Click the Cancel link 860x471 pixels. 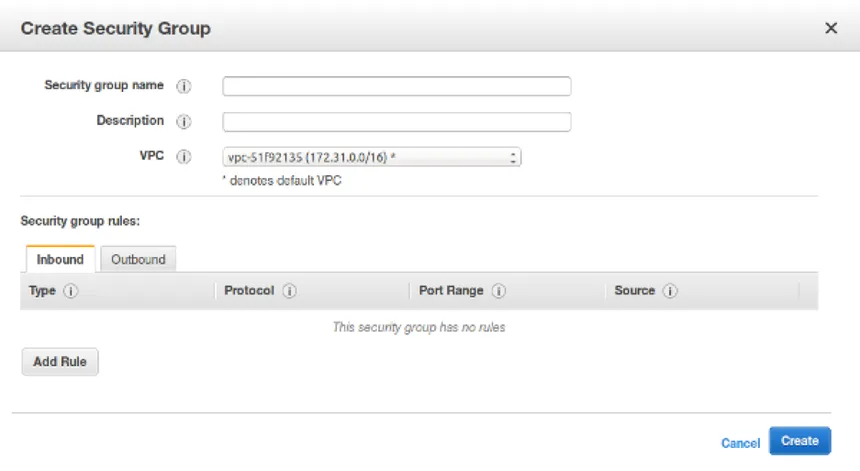coord(740,443)
